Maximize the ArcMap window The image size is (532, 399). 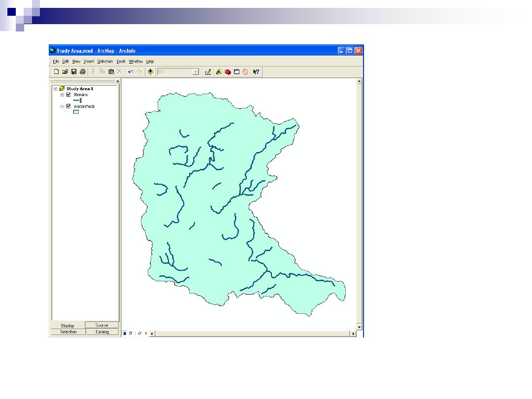(x=350, y=51)
